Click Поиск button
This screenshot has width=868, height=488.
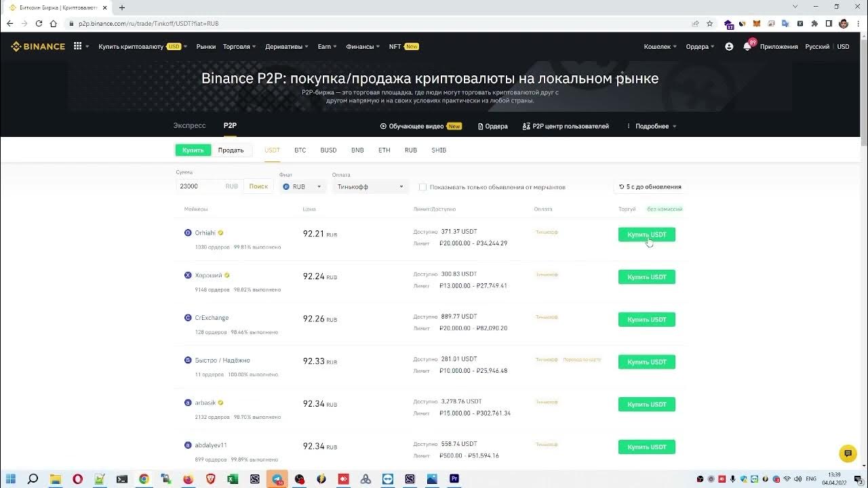pyautogui.click(x=258, y=186)
